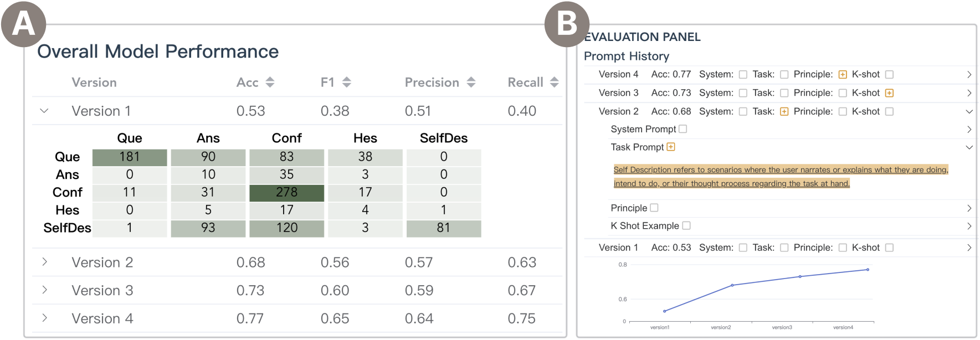The width and height of the screenshot is (980, 340).
Task: Click the Version 4 Principle plus icon
Action: [843, 75]
